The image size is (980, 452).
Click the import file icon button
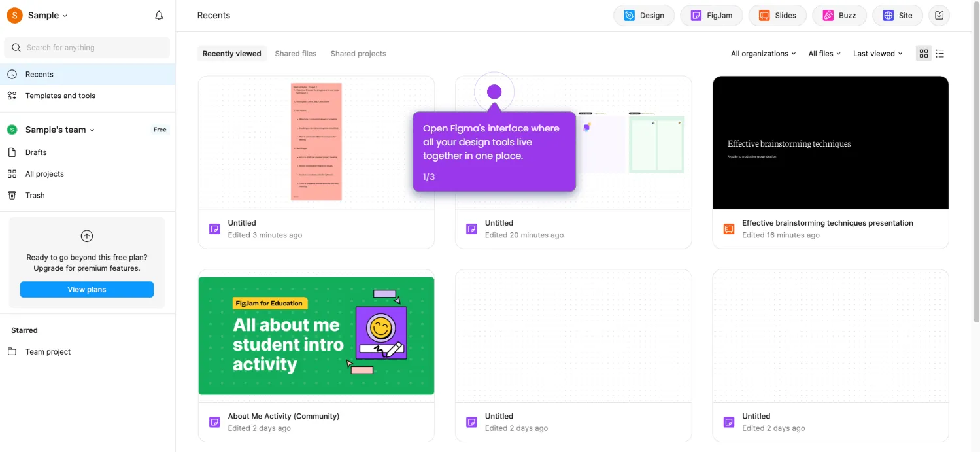click(939, 16)
